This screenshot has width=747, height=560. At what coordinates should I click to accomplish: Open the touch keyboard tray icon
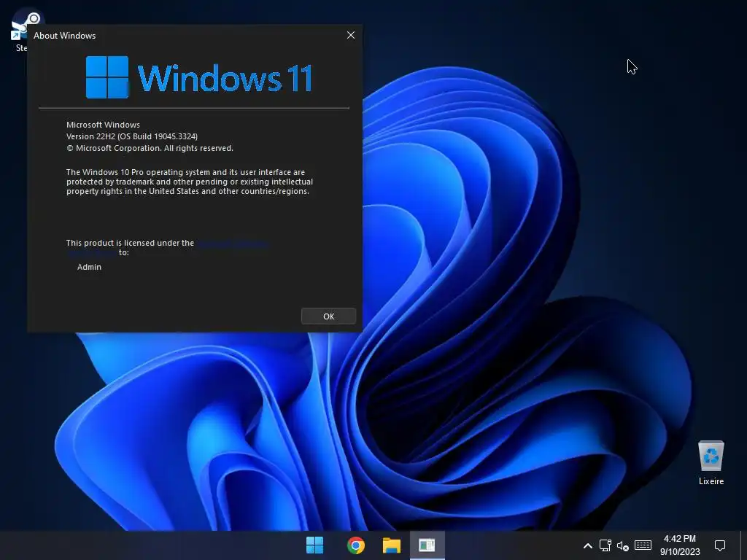pos(643,545)
